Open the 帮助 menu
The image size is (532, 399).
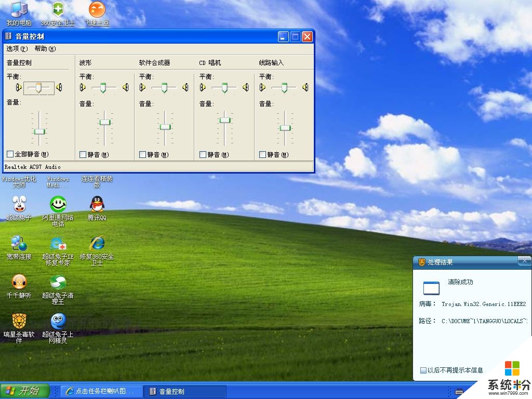coord(45,49)
